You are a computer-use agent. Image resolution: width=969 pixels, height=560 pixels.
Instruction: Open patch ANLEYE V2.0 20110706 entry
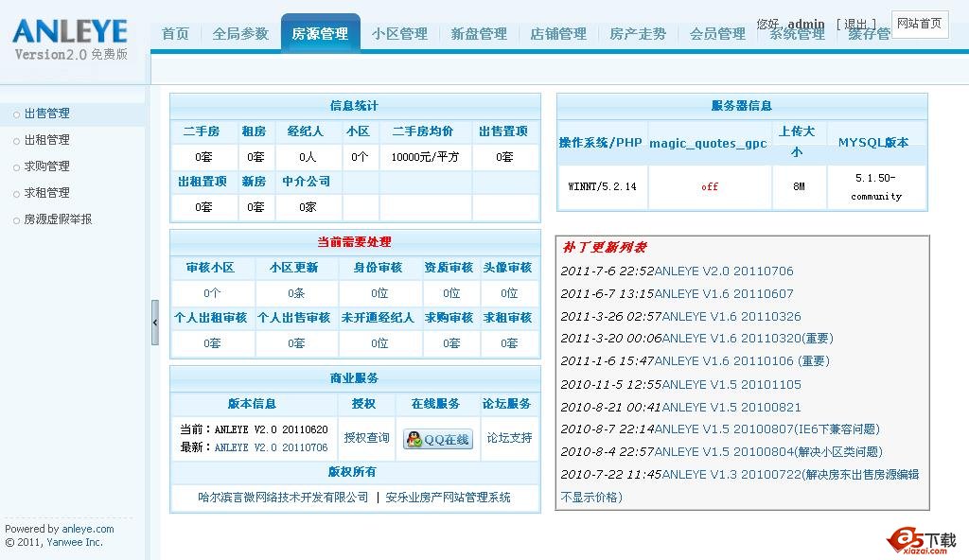(724, 271)
